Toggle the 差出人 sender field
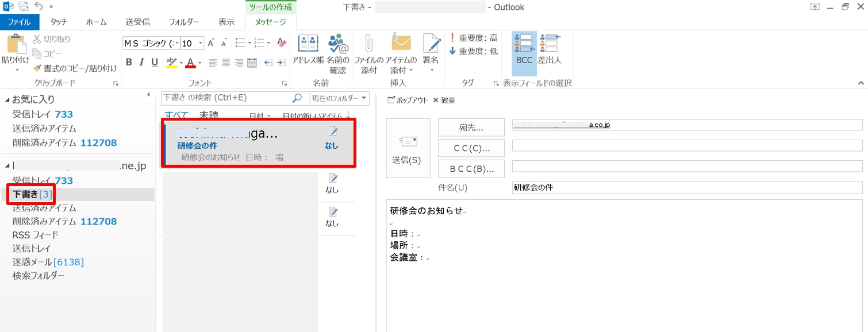The image size is (868, 332). [550, 50]
